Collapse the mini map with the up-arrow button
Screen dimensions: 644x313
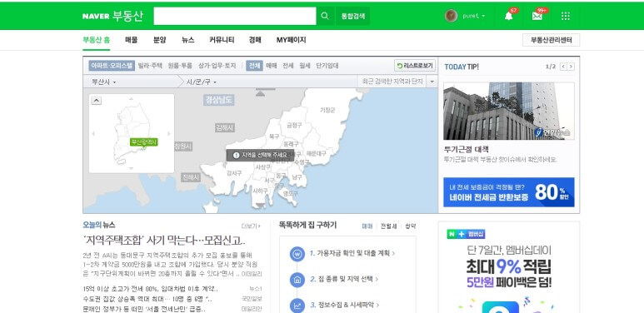96,101
